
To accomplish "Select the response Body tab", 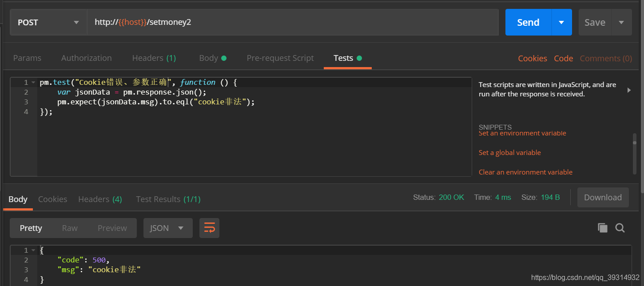I will [18, 199].
